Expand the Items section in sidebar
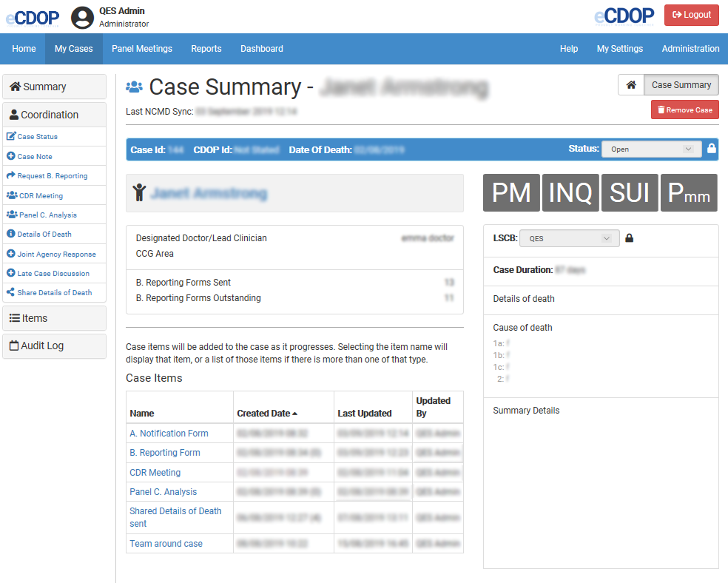This screenshot has width=728, height=583. (x=55, y=318)
